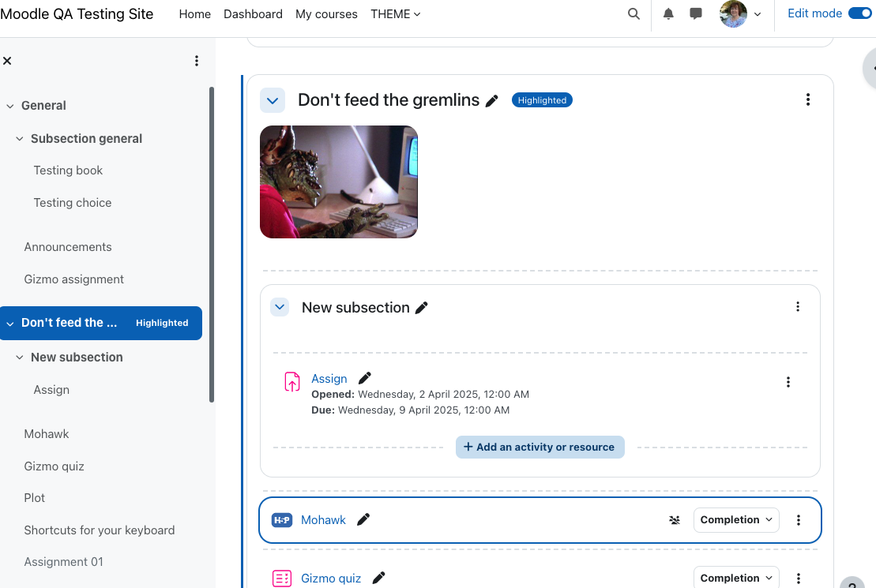Select Assignment 01 in course index
Viewport: 876px width, 588px height.
[64, 562]
